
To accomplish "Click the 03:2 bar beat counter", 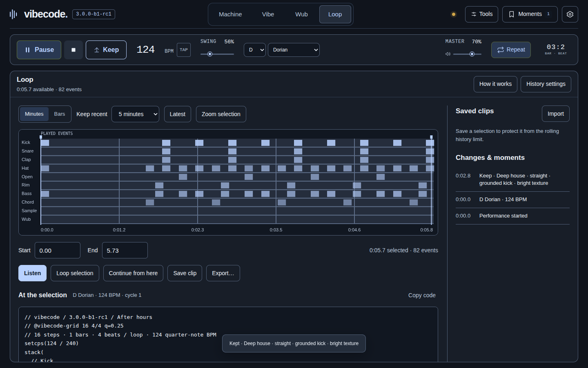I will (x=556, y=47).
